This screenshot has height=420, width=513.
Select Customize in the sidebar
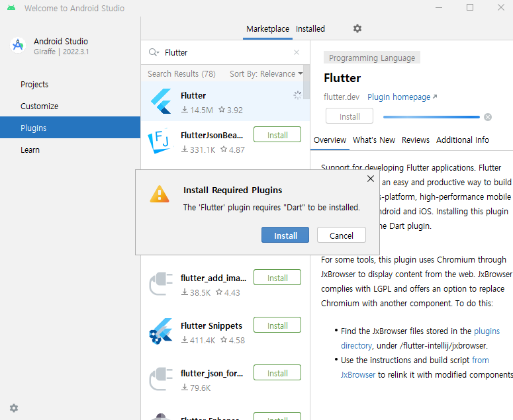click(x=70, y=106)
